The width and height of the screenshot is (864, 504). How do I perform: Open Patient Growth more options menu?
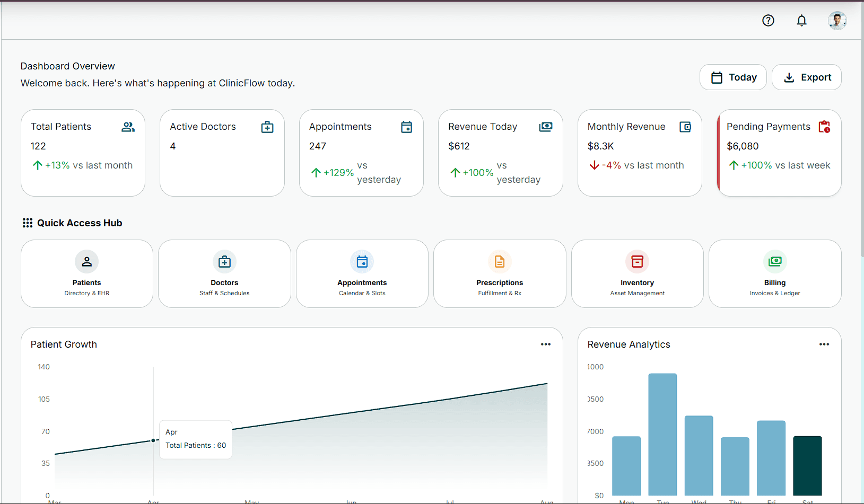click(x=546, y=344)
